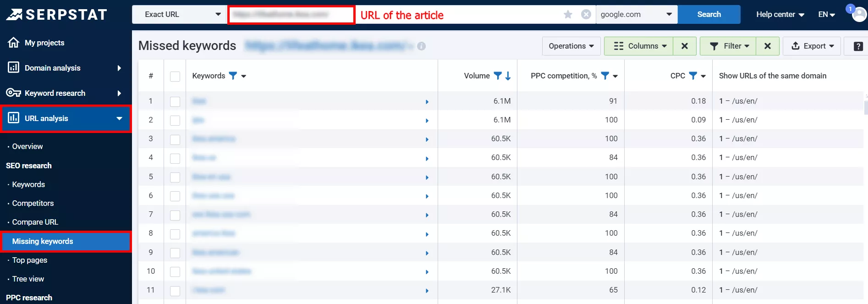Click the URL input field
The width and height of the screenshot is (868, 304).
pyautogui.click(x=291, y=15)
